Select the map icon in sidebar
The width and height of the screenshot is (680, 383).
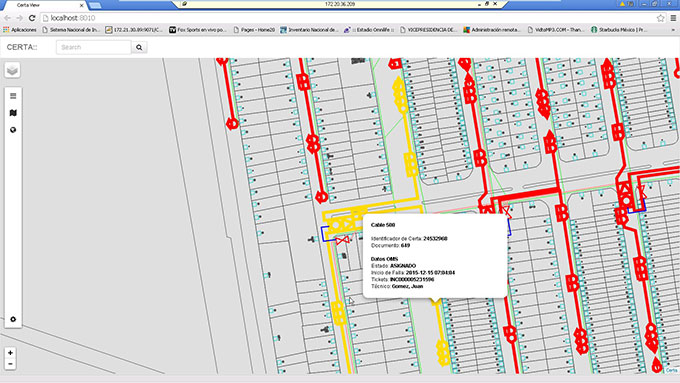coord(13,113)
